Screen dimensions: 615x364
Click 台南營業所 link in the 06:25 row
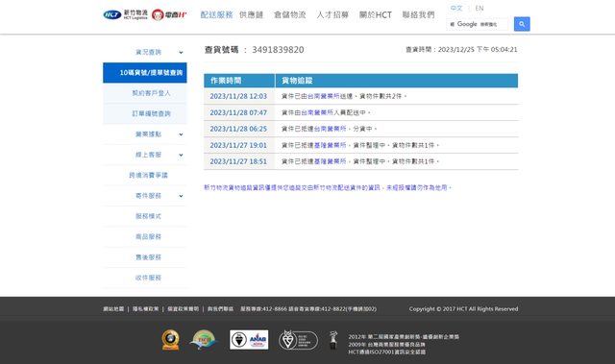pyautogui.click(x=330, y=129)
